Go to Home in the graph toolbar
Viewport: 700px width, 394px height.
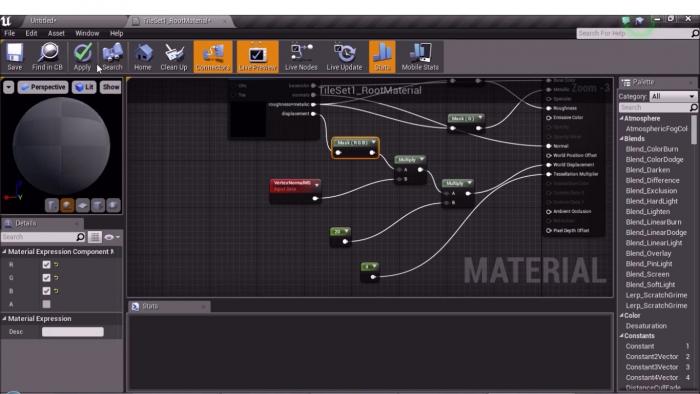(142, 57)
